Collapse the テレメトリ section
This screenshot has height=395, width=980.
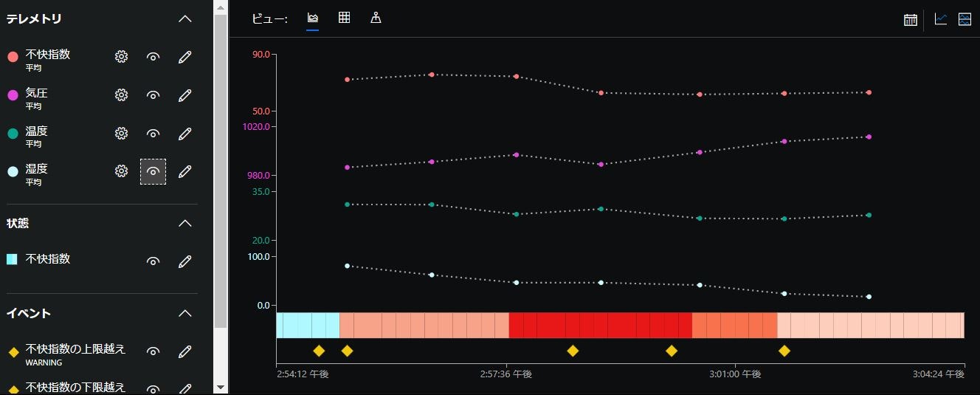[x=185, y=19]
